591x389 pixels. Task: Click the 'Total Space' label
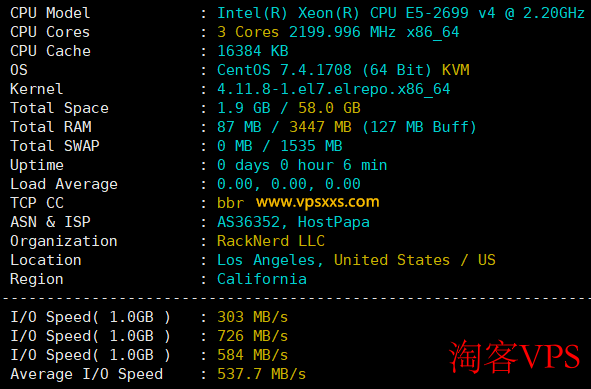[59, 108]
